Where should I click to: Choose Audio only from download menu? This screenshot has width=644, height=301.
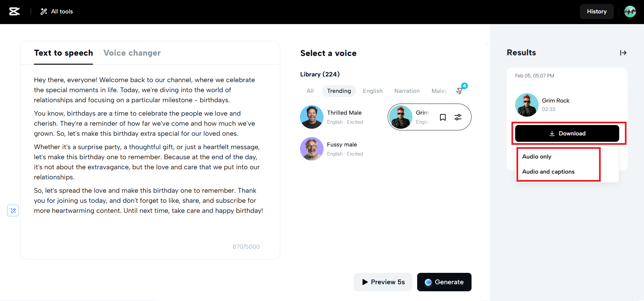click(537, 157)
